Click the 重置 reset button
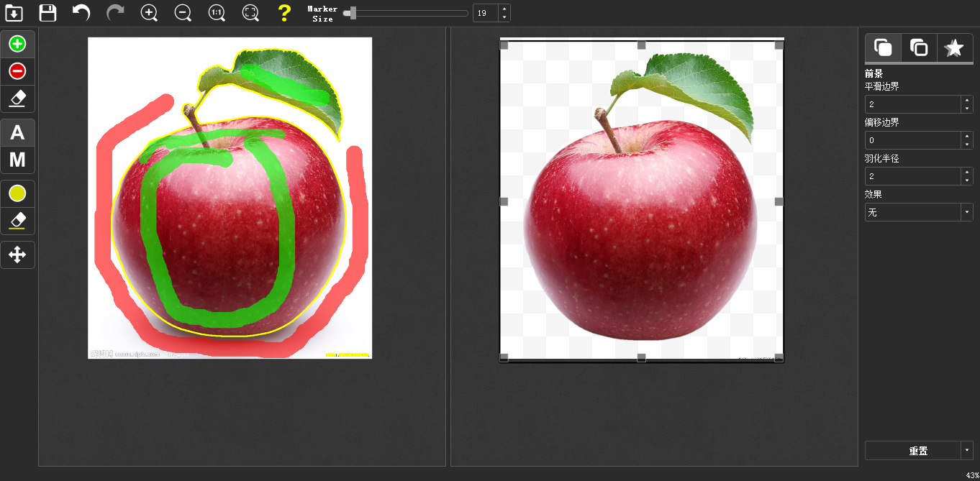 pyautogui.click(x=912, y=451)
